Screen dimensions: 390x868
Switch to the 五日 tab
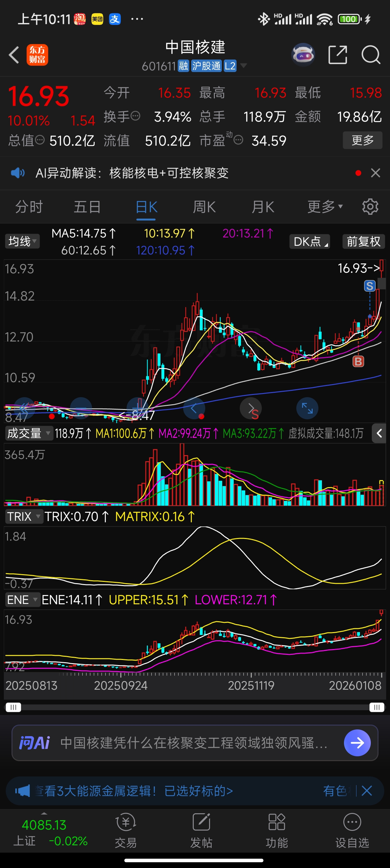pos(87,206)
